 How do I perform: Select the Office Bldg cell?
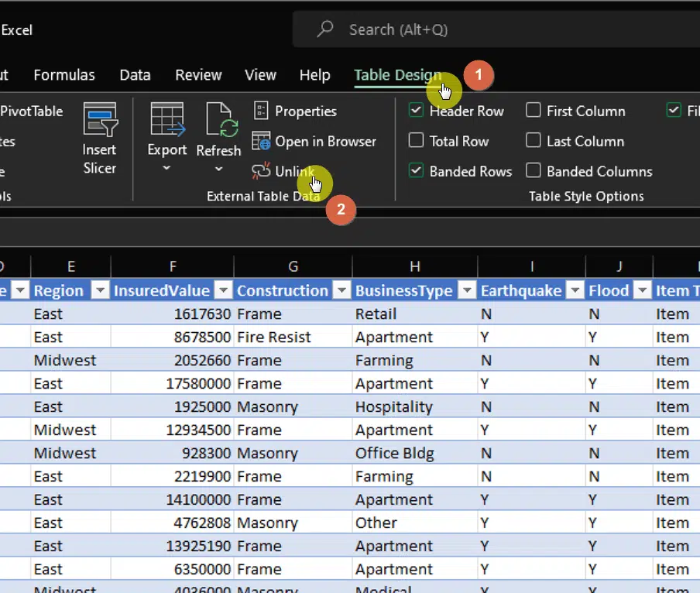pyautogui.click(x=415, y=454)
